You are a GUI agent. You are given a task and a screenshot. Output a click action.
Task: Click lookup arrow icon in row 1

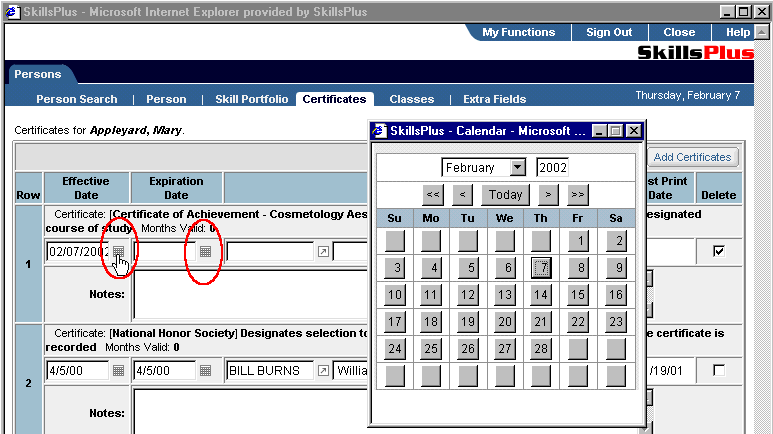click(x=323, y=252)
